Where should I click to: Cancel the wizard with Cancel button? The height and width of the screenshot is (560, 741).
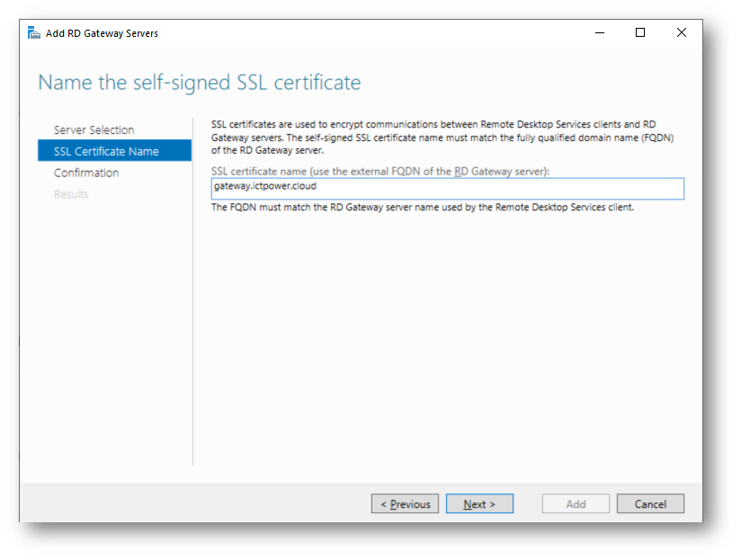coord(650,504)
